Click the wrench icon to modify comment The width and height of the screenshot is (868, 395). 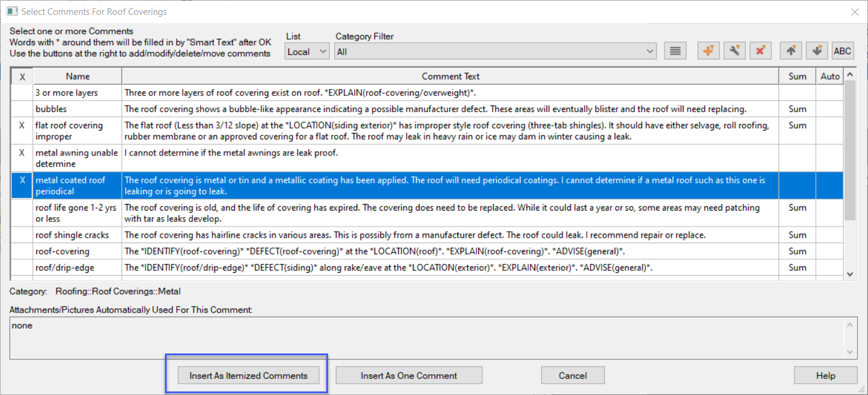pos(734,51)
